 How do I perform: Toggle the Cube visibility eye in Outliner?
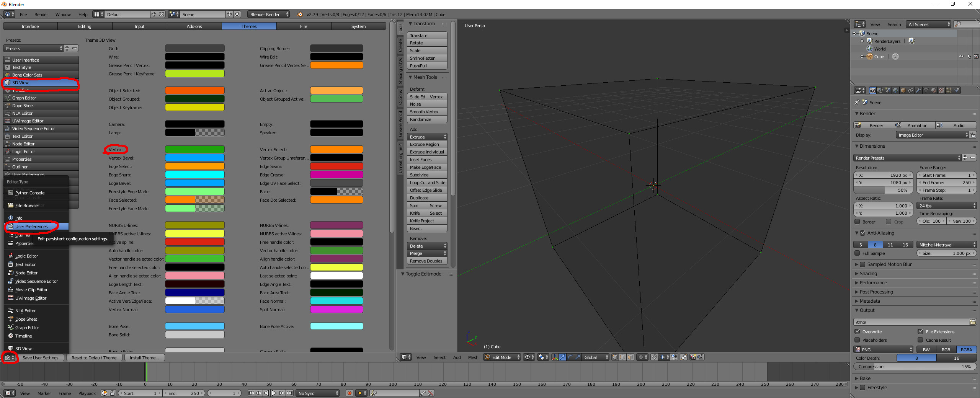click(x=961, y=56)
